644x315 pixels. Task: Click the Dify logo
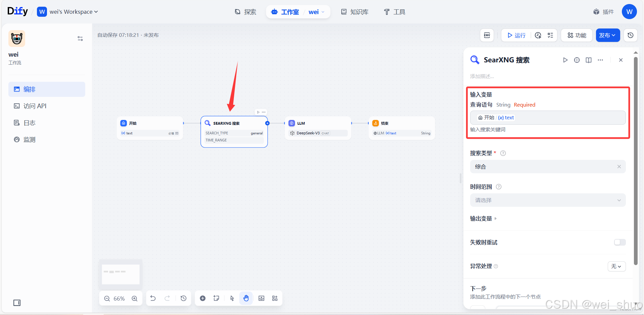pos(17,11)
